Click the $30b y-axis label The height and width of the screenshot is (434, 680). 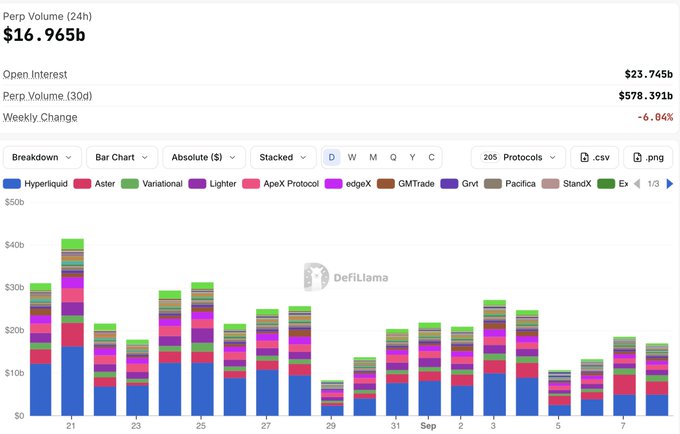[x=14, y=287]
